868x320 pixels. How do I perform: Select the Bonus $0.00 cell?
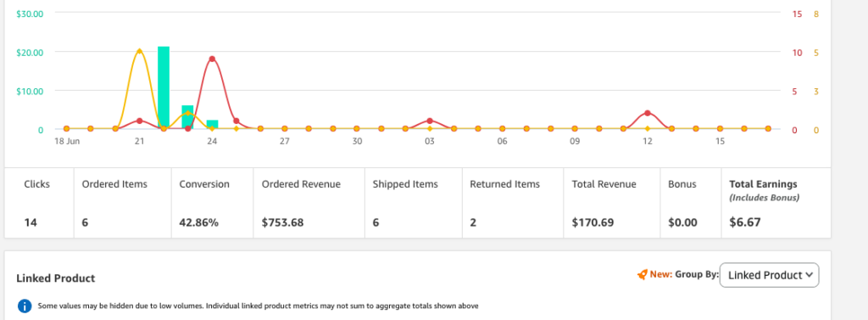691,203
